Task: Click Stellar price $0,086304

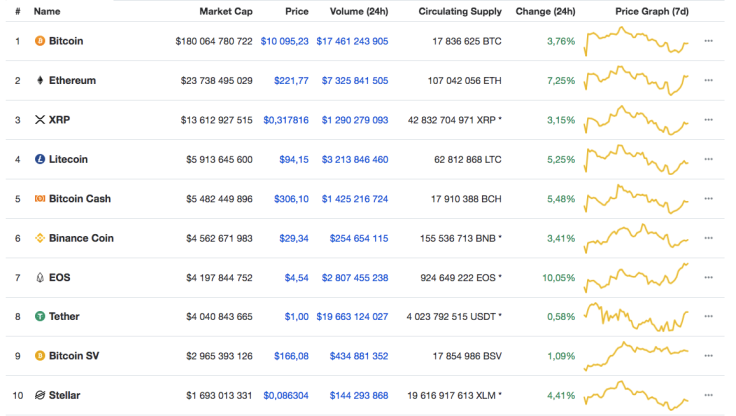Action: (286, 396)
